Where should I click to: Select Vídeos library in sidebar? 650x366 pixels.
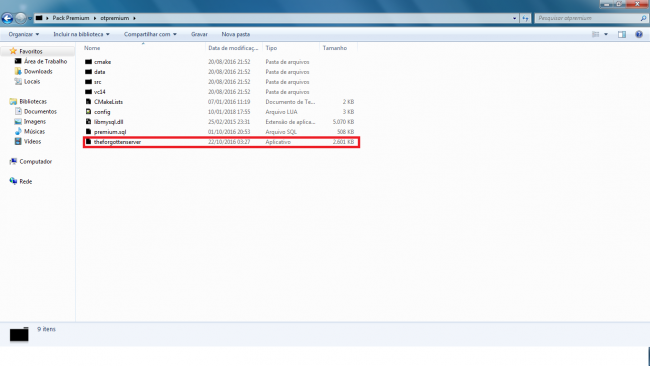32,141
